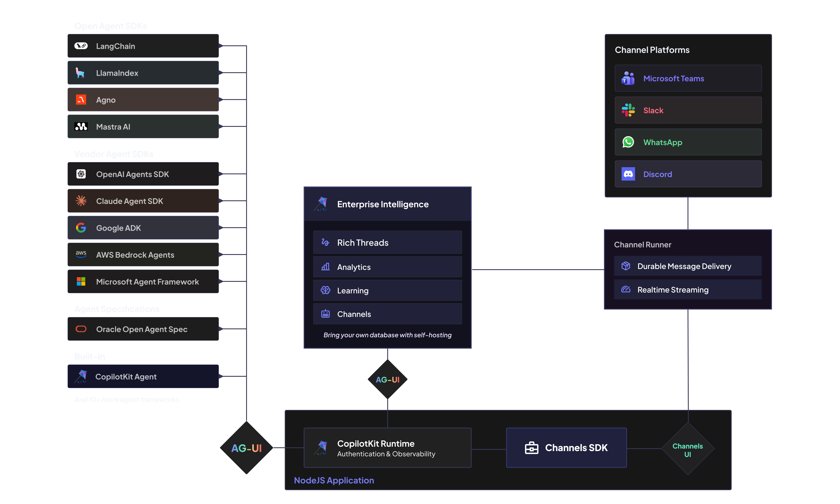The width and height of the screenshot is (840, 504).
Task: Select the red Agno logo
Action: (81, 100)
